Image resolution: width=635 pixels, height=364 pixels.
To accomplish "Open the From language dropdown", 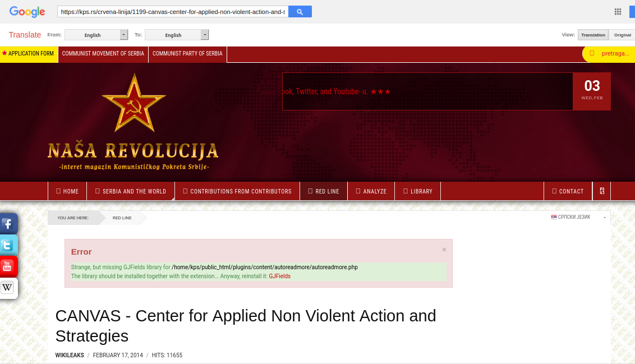I will click(96, 35).
